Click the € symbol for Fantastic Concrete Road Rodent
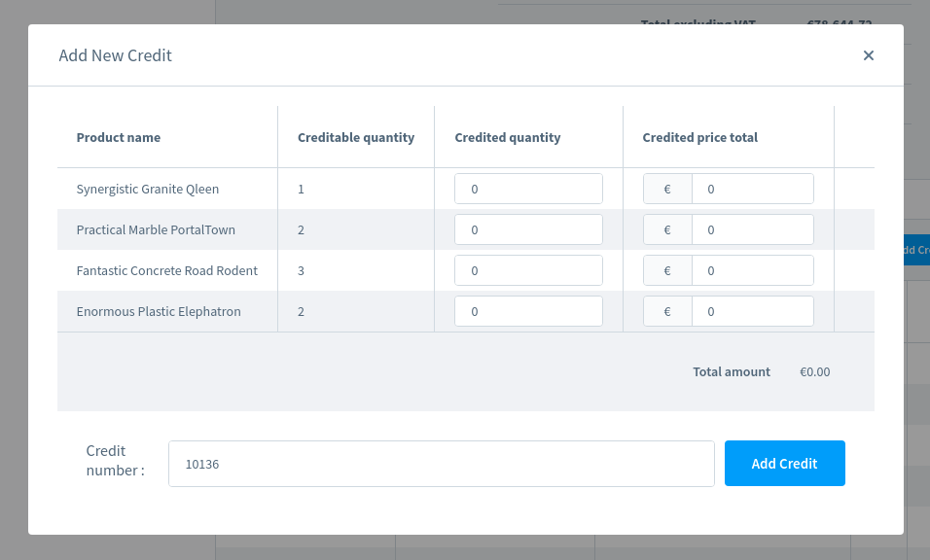 (667, 270)
